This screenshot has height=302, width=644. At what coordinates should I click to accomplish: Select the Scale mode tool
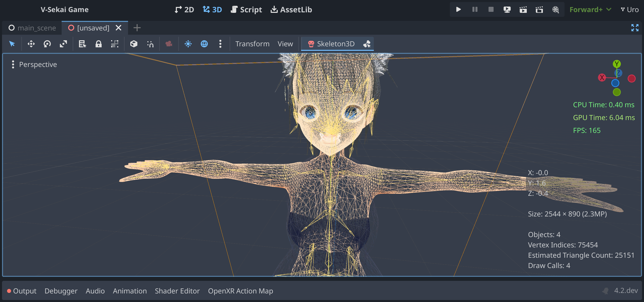pos(63,44)
